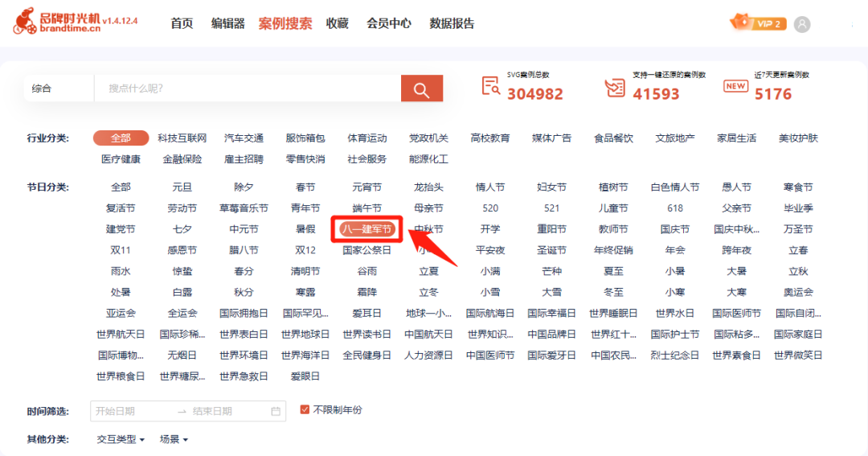868x456 pixels.
Task: Choose the 爱眼日 filter
Action: pos(305,376)
